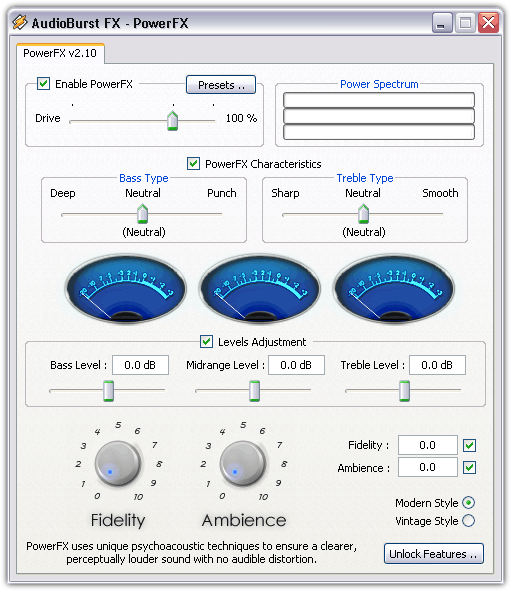
Task: Click the Fidelity value field
Action: 428,445
